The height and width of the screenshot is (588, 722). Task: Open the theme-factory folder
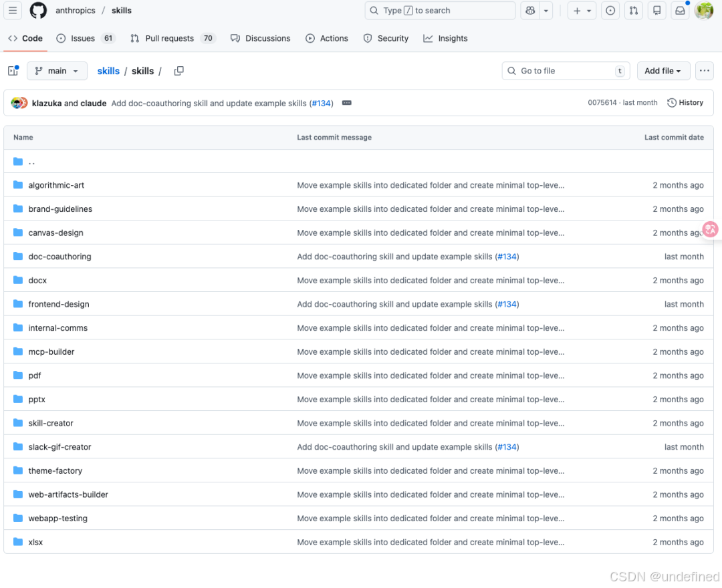pos(55,470)
